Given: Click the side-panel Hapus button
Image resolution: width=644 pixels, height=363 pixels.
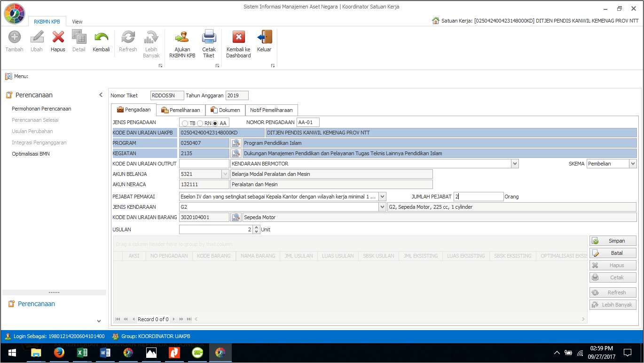Looking at the screenshot, I should 613,265.
